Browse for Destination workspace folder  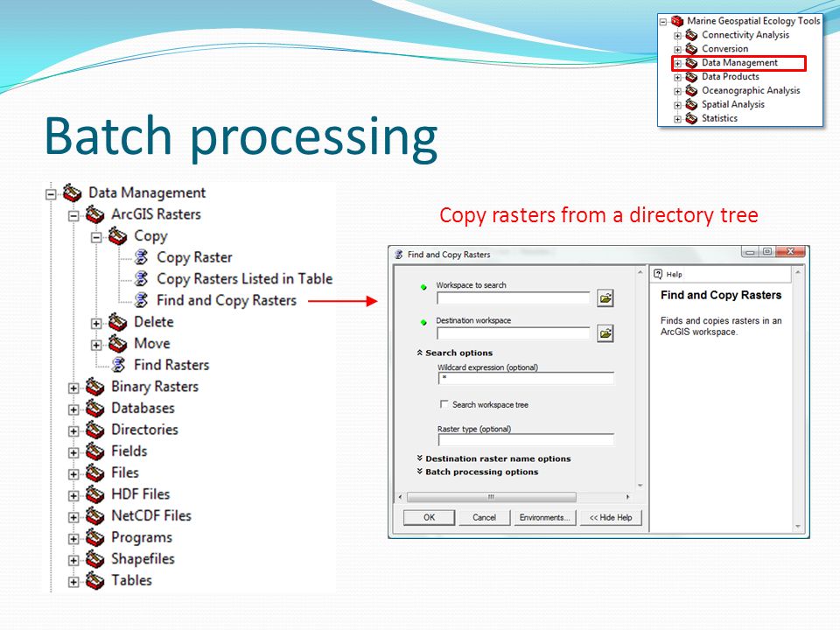point(605,333)
